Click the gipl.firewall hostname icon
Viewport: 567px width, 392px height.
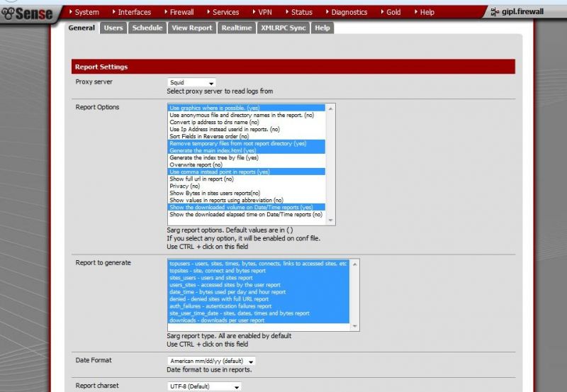click(x=495, y=12)
